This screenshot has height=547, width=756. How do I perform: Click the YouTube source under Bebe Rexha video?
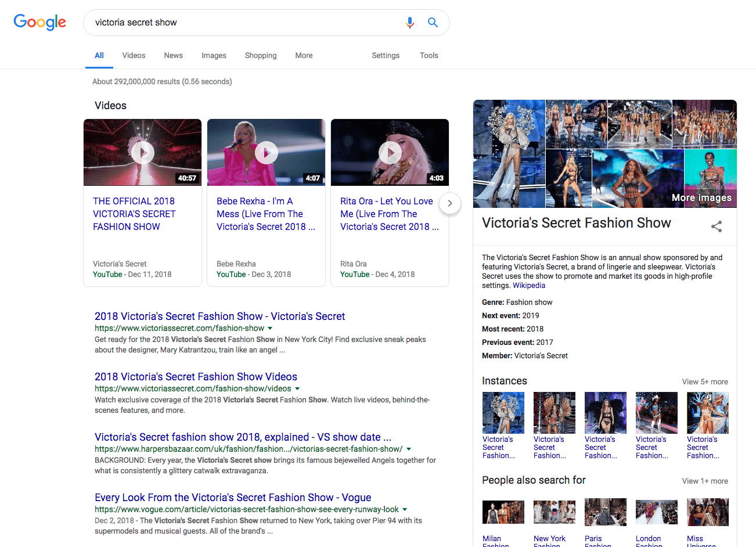click(x=231, y=275)
